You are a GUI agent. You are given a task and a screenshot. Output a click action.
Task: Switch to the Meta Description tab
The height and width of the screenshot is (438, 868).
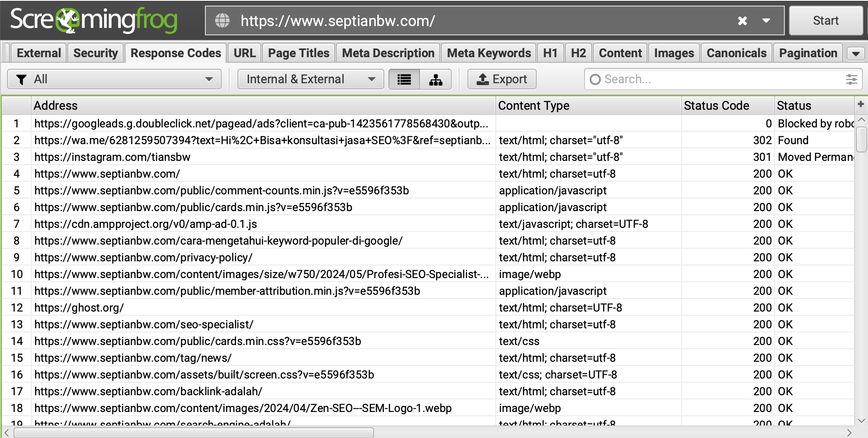388,53
